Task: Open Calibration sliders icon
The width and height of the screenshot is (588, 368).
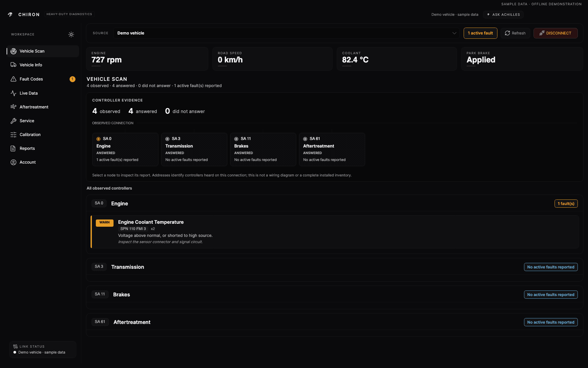Action: point(13,135)
